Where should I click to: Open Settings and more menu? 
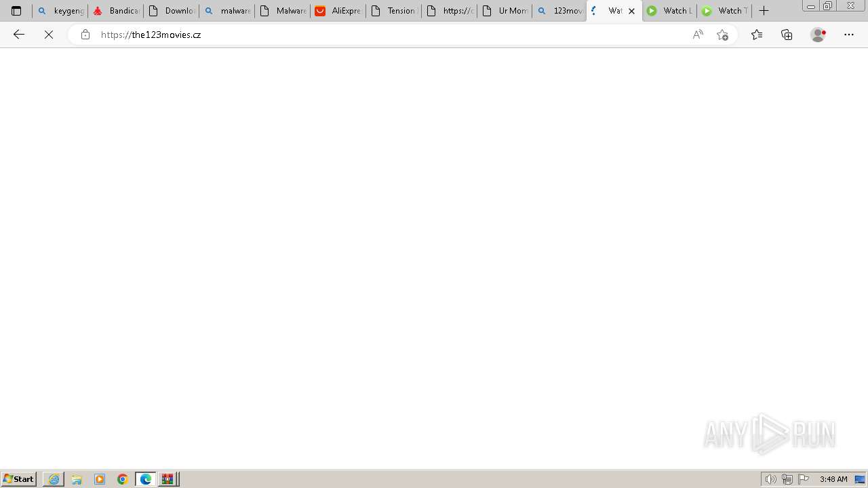(849, 35)
